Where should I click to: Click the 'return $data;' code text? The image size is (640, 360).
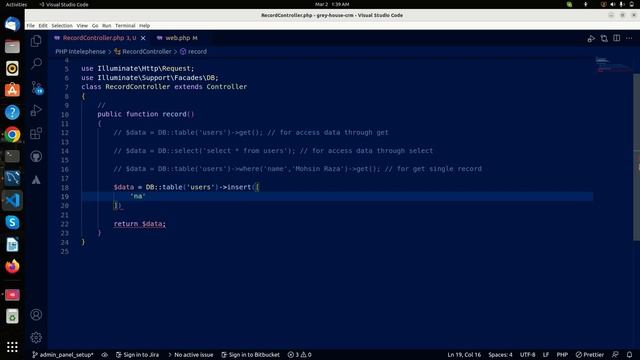click(x=140, y=224)
